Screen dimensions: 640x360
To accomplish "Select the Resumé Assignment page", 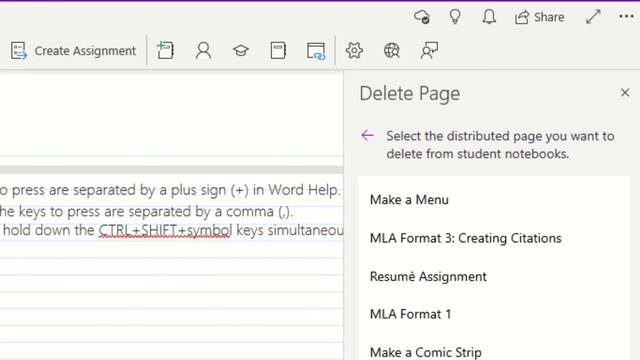I will tap(494, 276).
